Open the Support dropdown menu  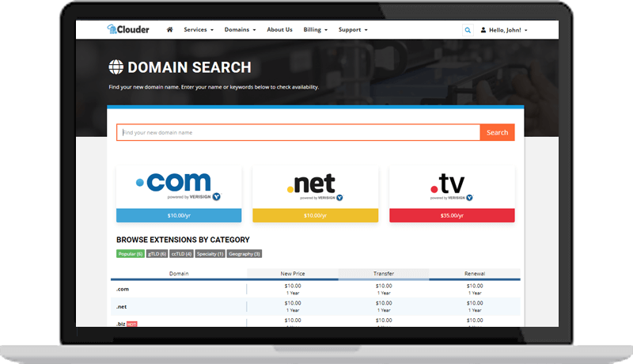[353, 29]
